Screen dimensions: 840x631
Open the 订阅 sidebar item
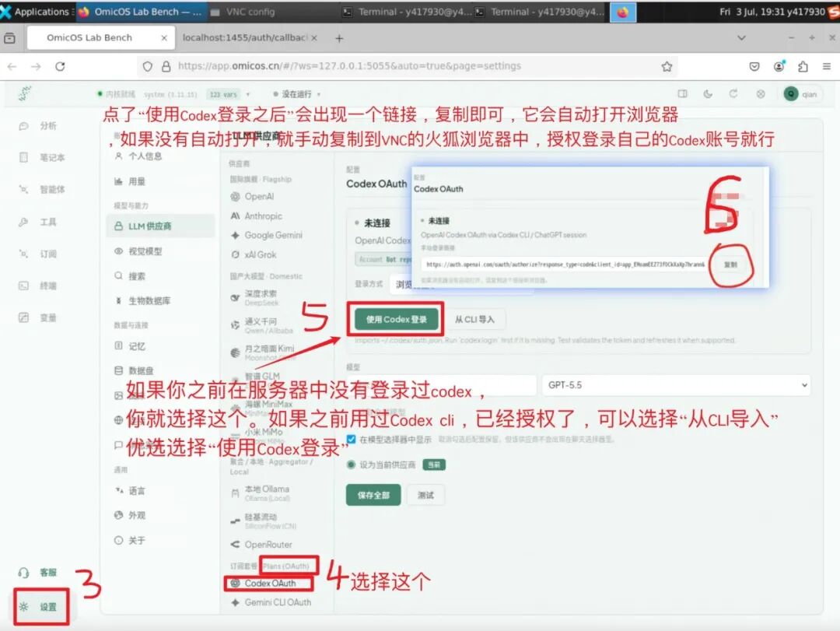click(x=37, y=254)
